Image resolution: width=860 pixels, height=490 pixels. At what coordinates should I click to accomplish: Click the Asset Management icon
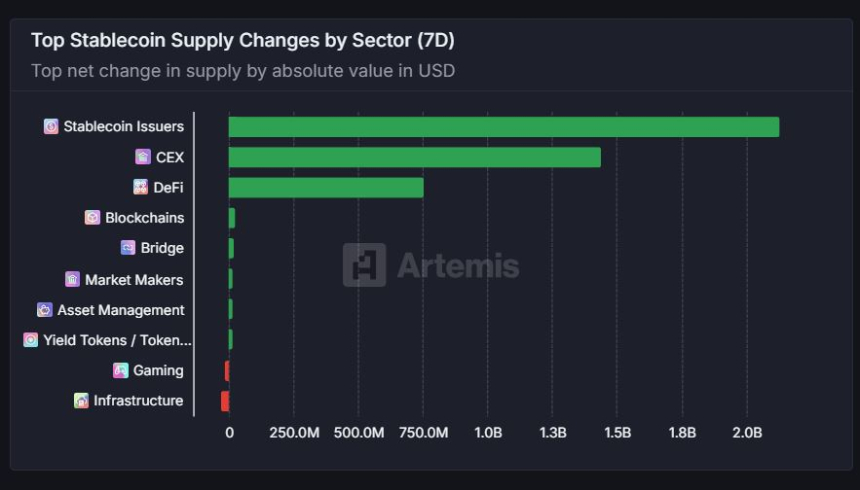click(x=44, y=309)
